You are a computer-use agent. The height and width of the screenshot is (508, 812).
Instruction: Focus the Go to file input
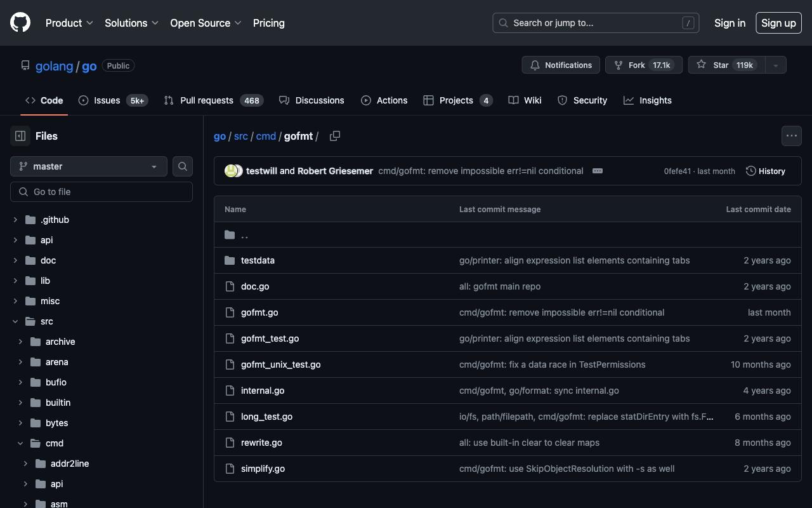click(101, 192)
